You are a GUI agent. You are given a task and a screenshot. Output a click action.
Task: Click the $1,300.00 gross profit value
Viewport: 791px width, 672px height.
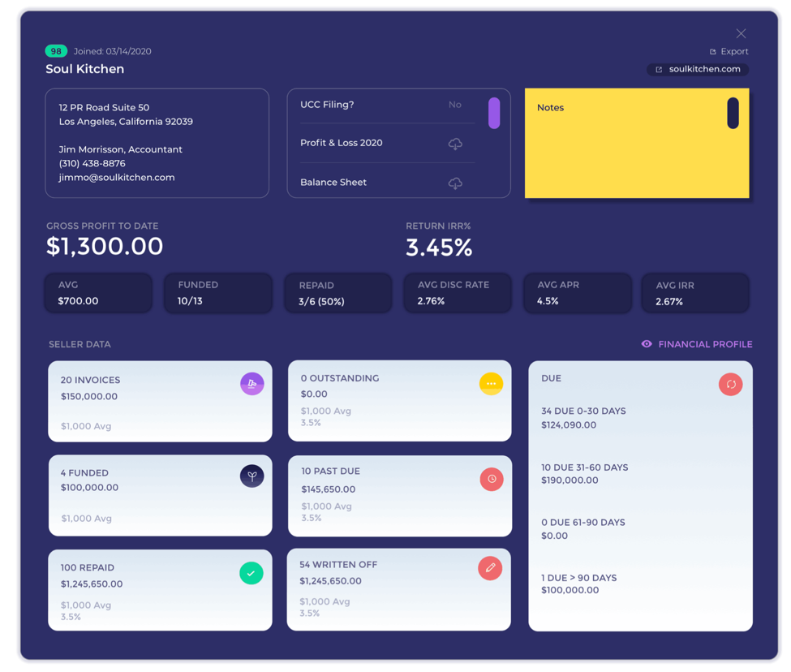[x=105, y=246]
